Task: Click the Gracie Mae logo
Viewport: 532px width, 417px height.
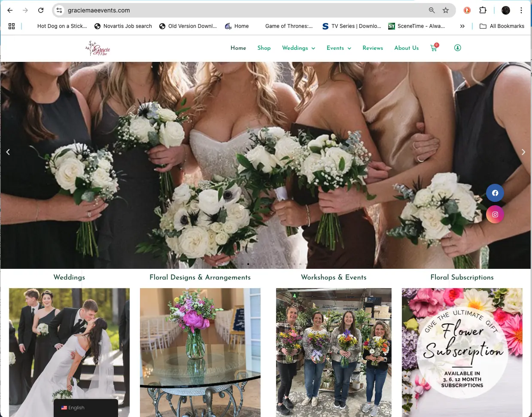Action: coord(98,49)
